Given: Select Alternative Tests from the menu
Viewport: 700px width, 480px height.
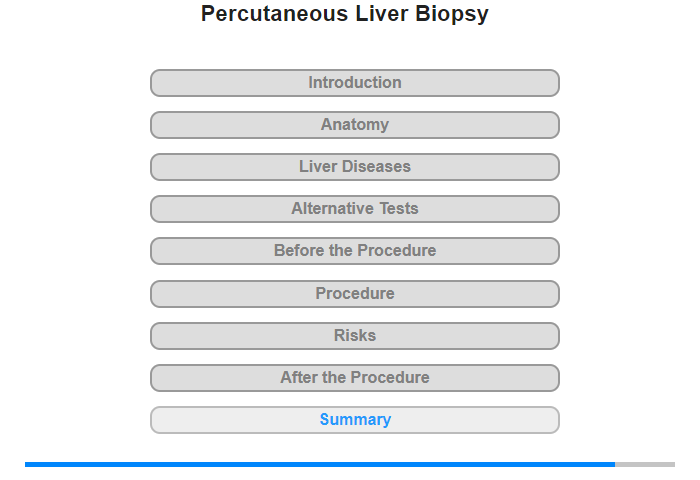Looking at the screenshot, I should tap(354, 209).
